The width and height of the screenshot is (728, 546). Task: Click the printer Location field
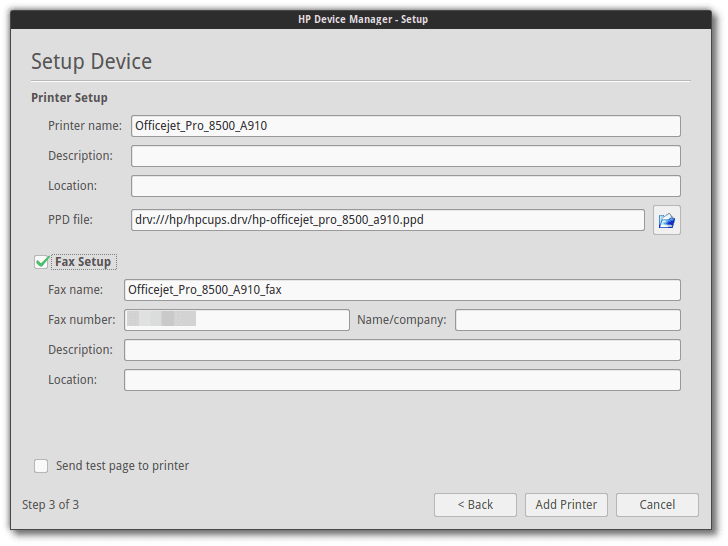[x=406, y=186]
